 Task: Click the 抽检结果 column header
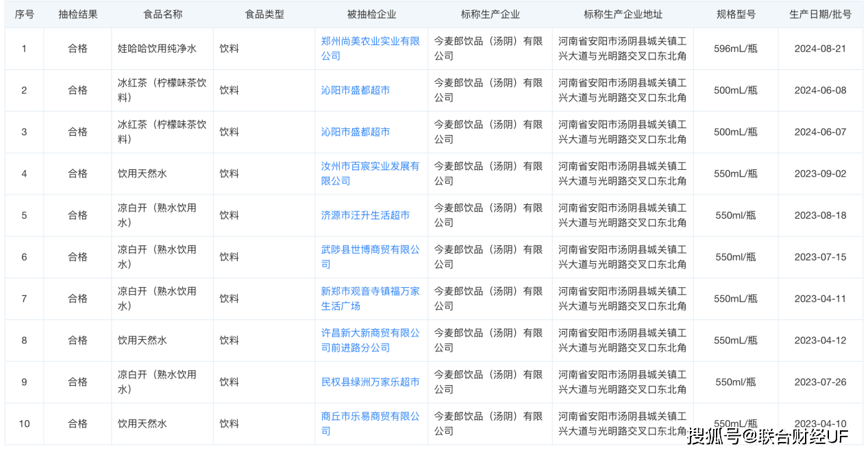pos(77,14)
